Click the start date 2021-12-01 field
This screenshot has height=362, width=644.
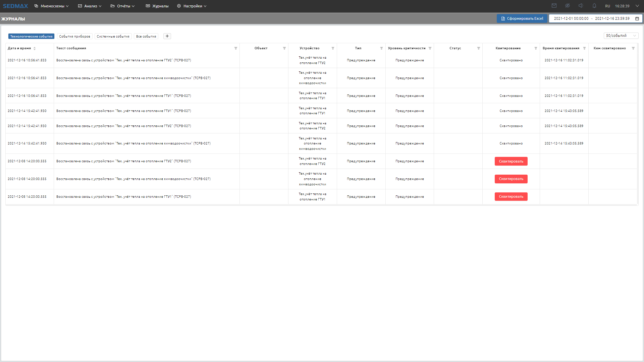[x=571, y=19]
